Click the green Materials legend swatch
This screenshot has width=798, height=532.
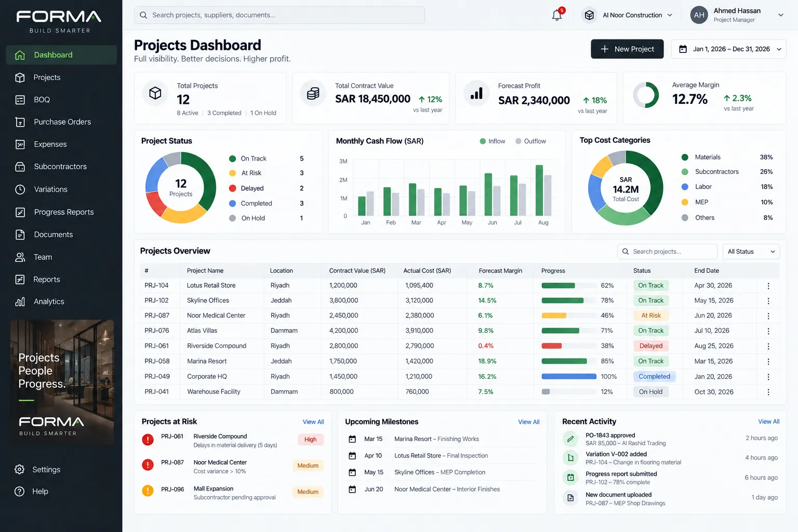(x=685, y=157)
